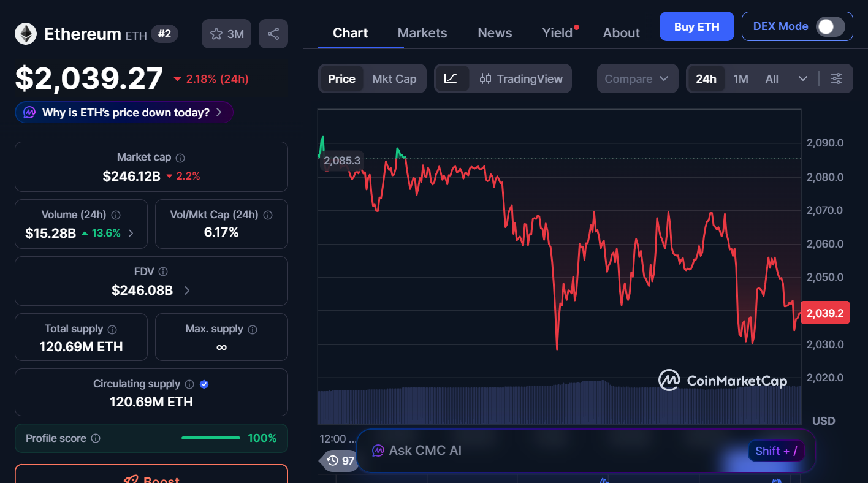The height and width of the screenshot is (483, 868).
Task: Toggle the DEX Mode switch
Action: point(831,26)
